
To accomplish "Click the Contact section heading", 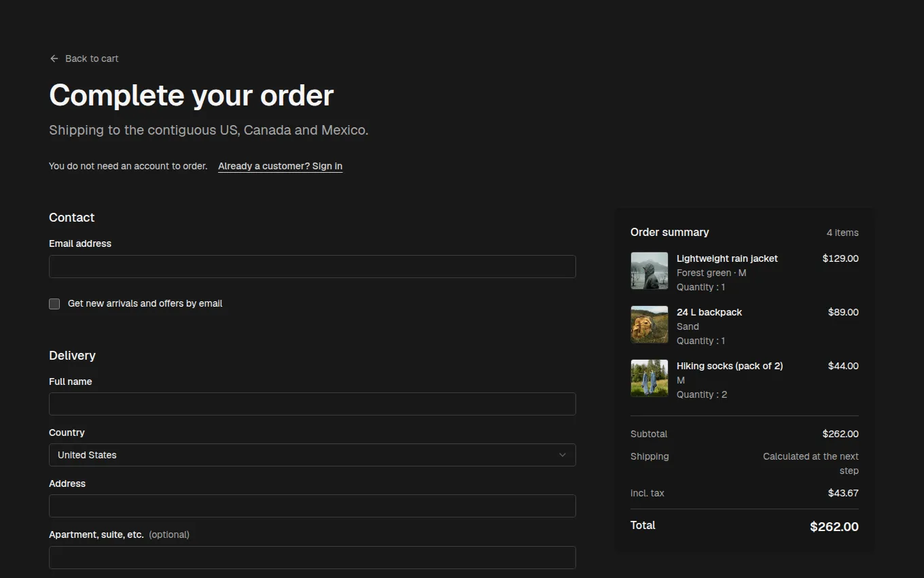I will coord(71,218).
